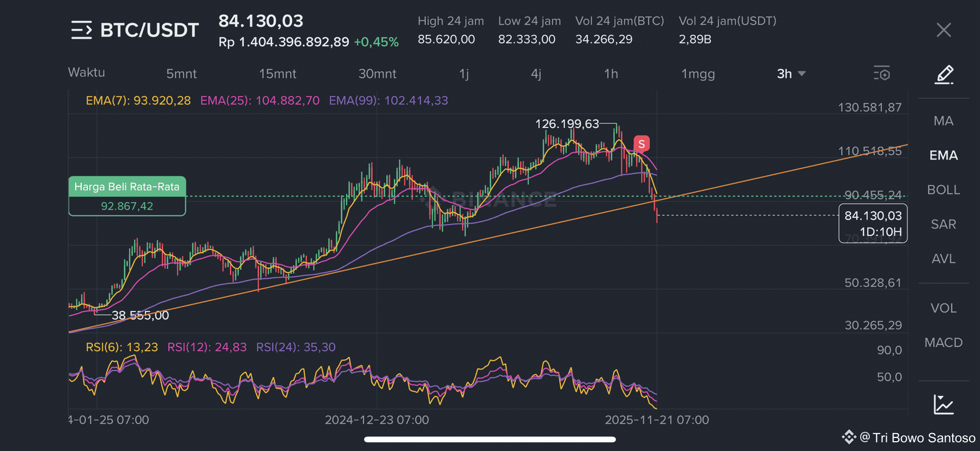Tap the 130.581,87 price axis label

point(870,107)
